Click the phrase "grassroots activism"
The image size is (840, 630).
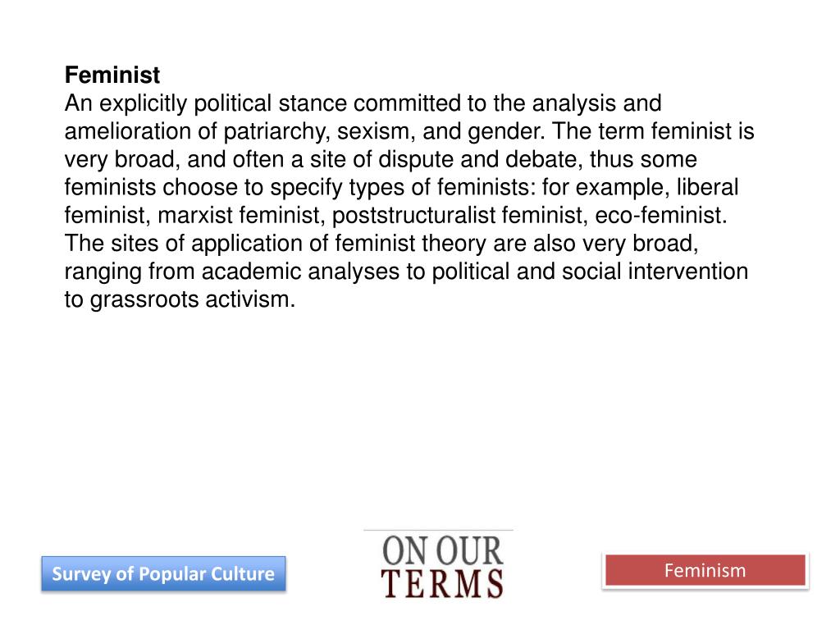192,299
